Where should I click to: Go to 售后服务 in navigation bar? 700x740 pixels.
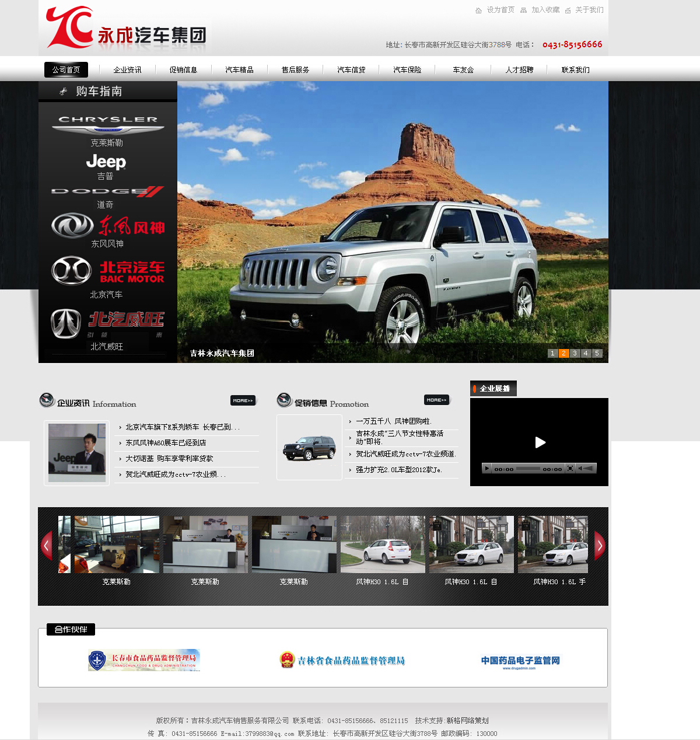coord(295,70)
